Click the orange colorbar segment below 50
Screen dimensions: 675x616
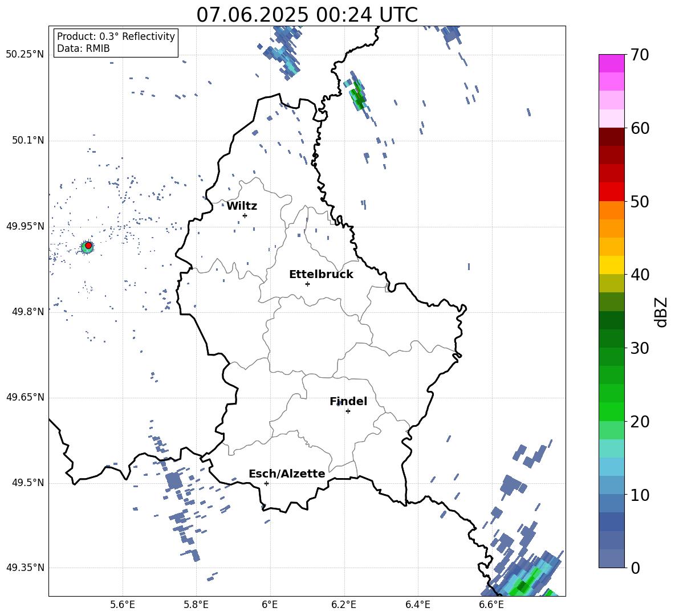tap(612, 210)
